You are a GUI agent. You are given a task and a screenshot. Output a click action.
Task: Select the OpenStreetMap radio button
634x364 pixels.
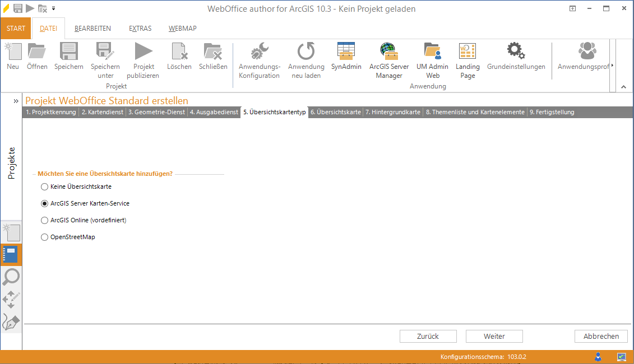(x=45, y=237)
